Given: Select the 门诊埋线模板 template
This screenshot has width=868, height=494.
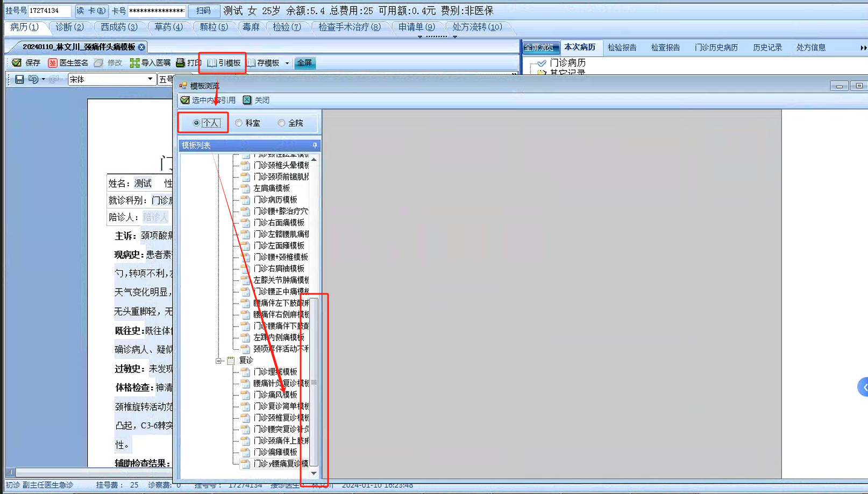Looking at the screenshot, I should pos(275,372).
